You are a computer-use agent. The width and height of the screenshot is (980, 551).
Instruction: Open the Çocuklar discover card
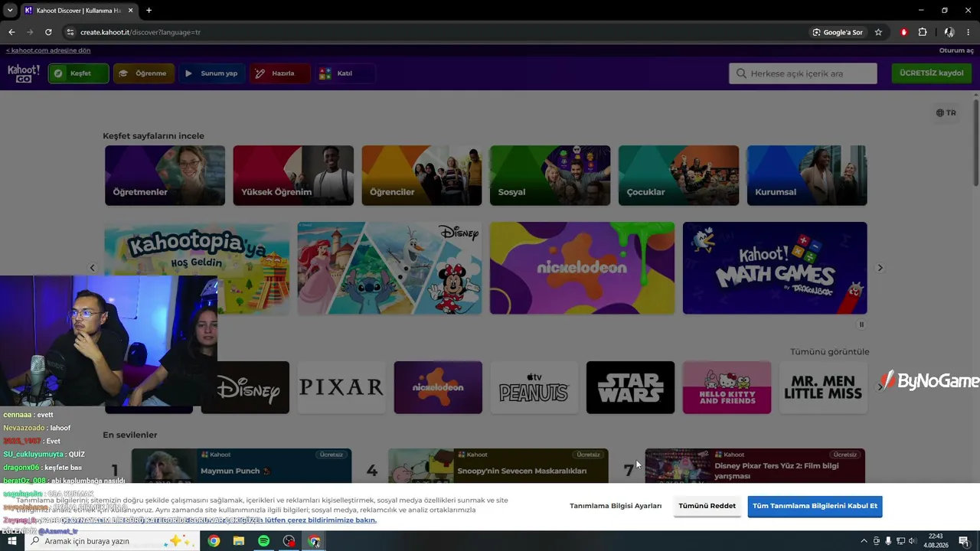(x=678, y=175)
